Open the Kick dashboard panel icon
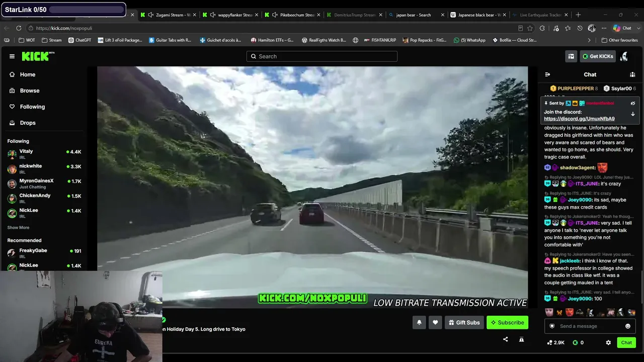The width and height of the screenshot is (644, 362). click(x=571, y=56)
